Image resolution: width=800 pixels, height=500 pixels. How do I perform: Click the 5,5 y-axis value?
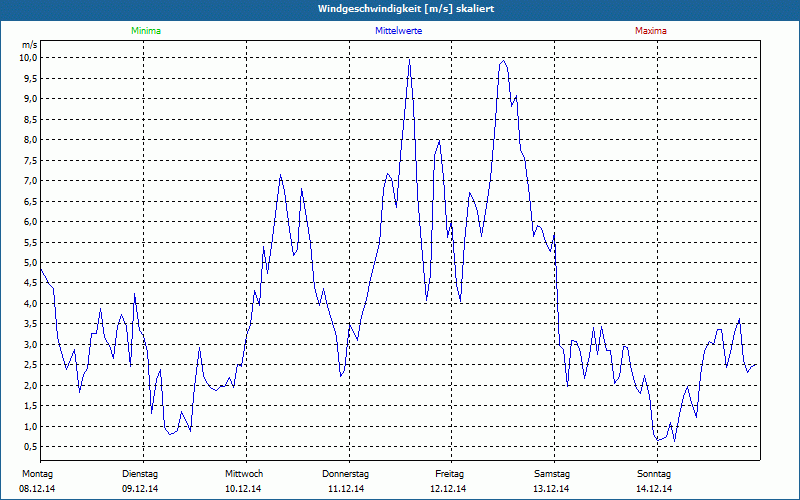[31, 242]
